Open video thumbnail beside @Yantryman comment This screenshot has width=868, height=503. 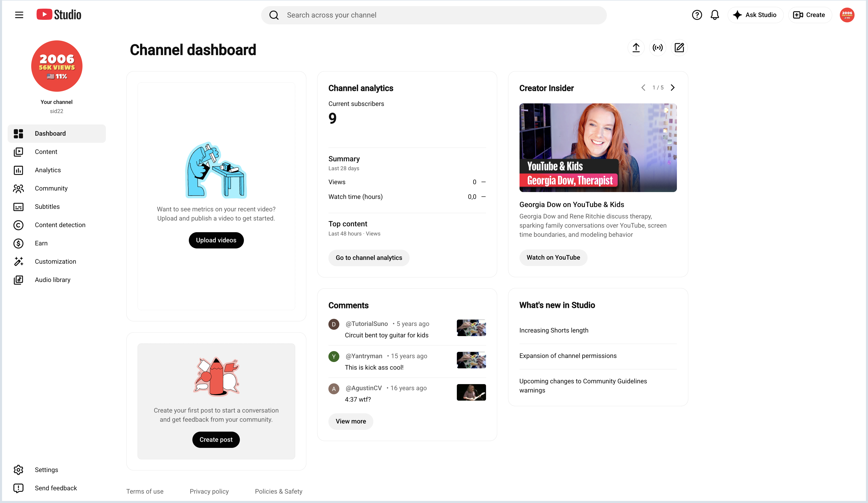click(x=471, y=360)
